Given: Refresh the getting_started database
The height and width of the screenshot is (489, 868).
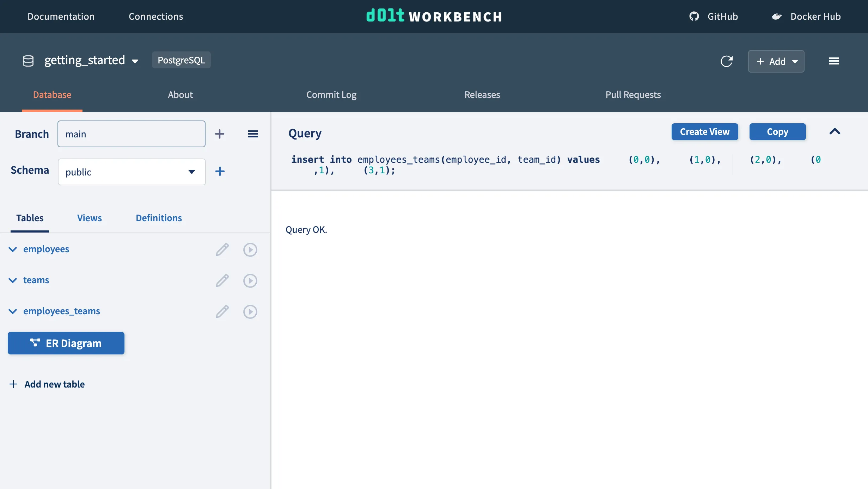Looking at the screenshot, I should pyautogui.click(x=727, y=61).
